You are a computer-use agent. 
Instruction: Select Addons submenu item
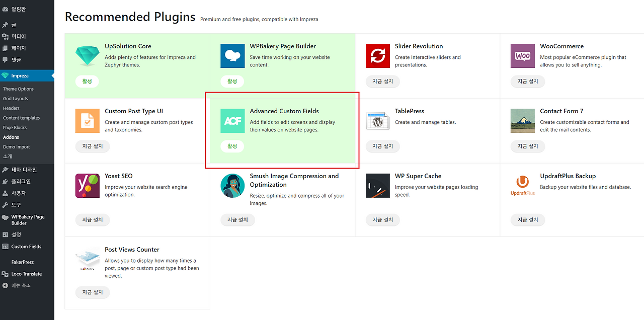[x=11, y=137]
